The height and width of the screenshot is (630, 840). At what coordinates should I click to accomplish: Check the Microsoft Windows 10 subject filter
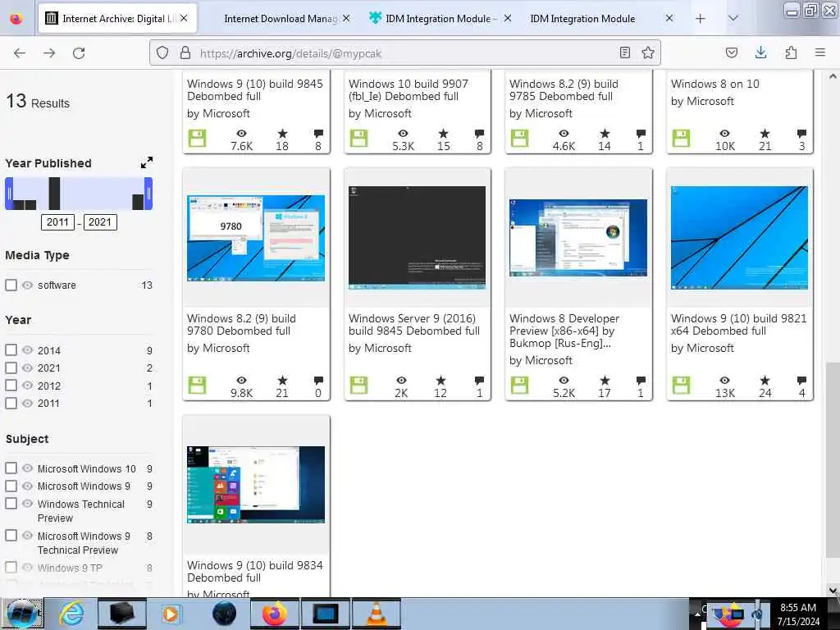[x=11, y=468]
